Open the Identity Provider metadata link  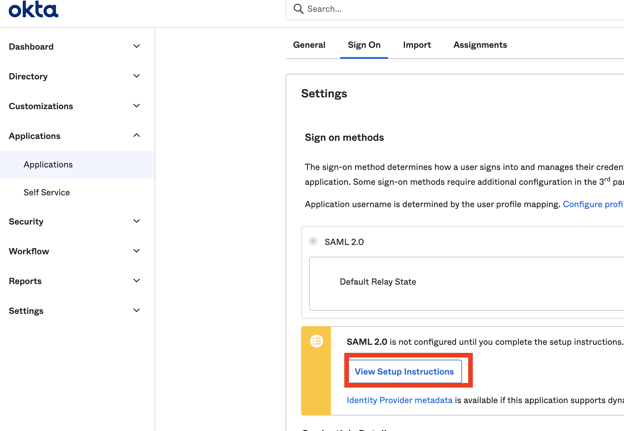[399, 400]
